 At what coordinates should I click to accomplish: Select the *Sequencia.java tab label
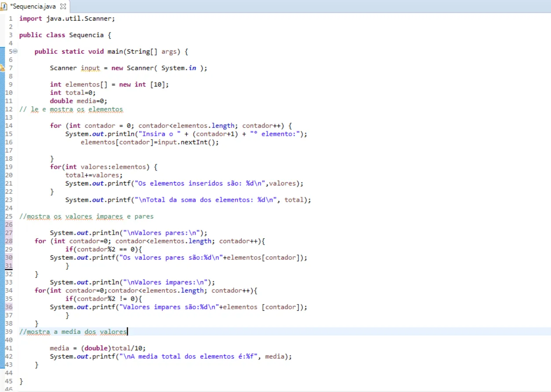(x=33, y=7)
